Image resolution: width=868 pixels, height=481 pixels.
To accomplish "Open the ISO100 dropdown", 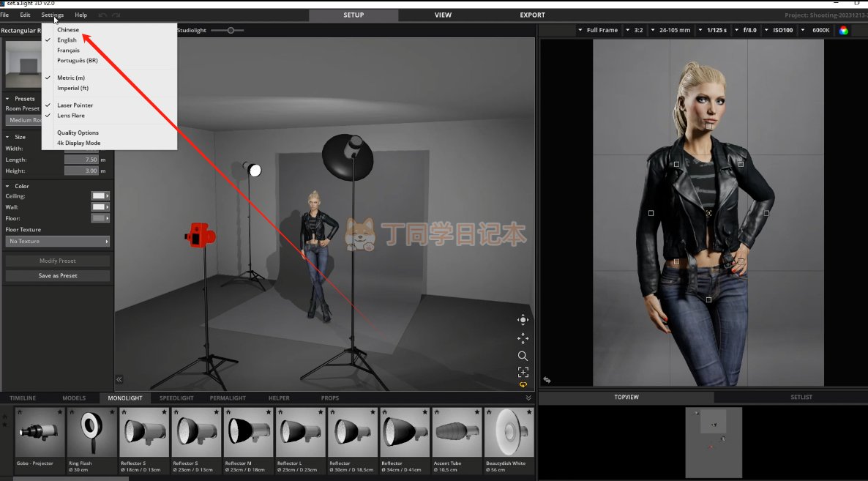I will pos(782,30).
